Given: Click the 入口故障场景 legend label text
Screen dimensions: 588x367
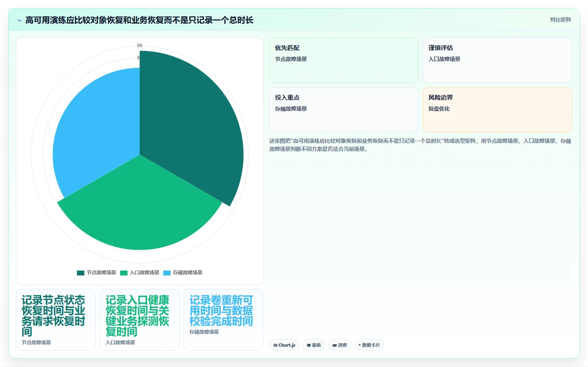Looking at the screenshot, I should tap(145, 273).
